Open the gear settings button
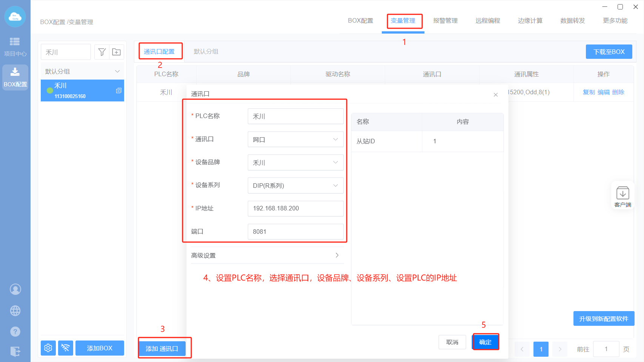Viewport: 644px width, 362px height. [x=48, y=348]
